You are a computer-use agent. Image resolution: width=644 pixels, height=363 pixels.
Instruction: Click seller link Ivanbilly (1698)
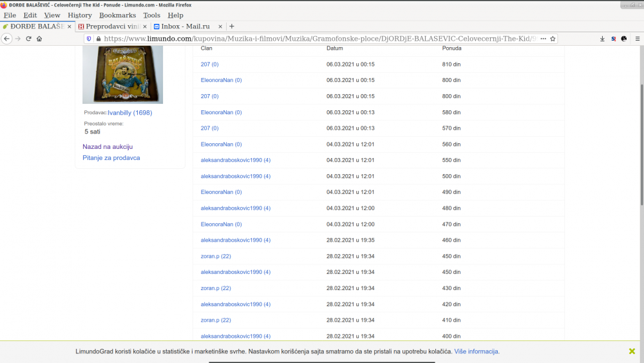[129, 113]
